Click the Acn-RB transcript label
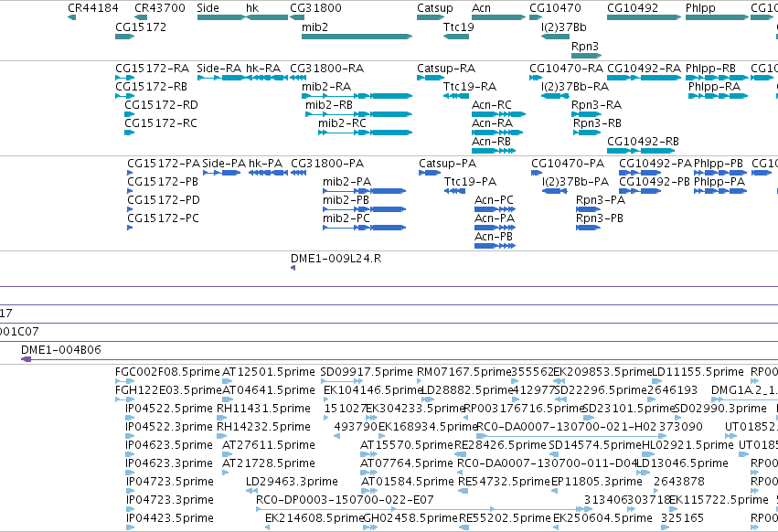Viewport: 778px width, 532px height. pos(491,142)
